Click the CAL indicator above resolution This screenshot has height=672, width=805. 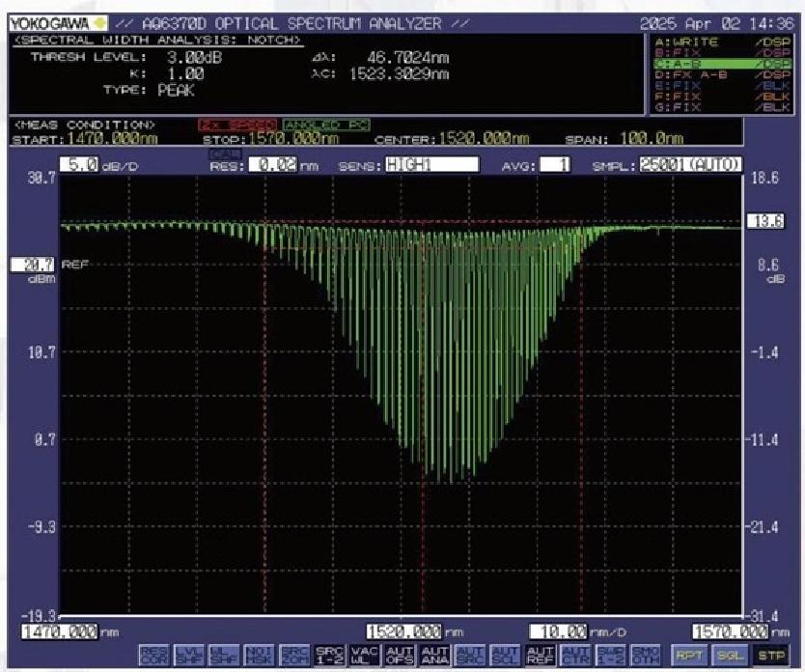click(225, 154)
